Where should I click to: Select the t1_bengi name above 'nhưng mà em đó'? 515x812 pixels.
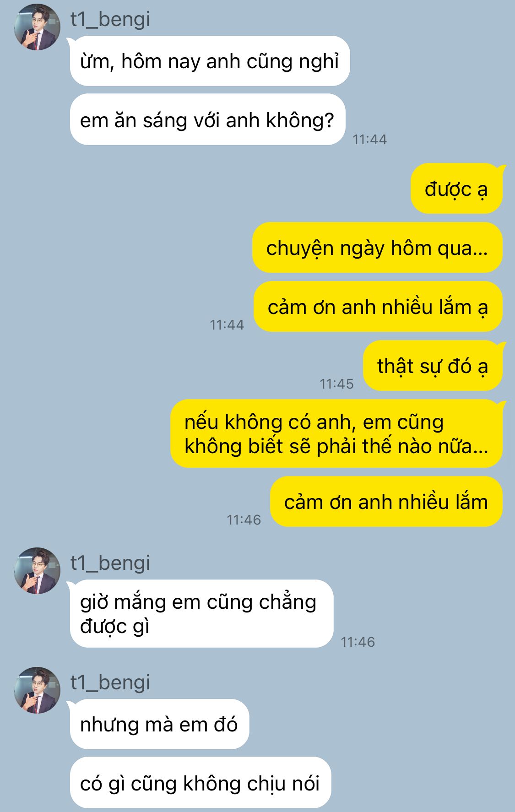(x=110, y=682)
